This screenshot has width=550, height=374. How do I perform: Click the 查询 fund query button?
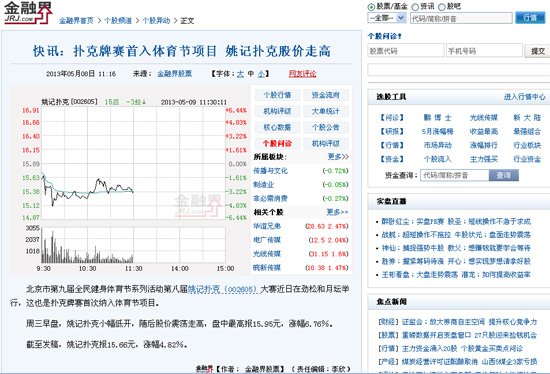tap(503, 175)
